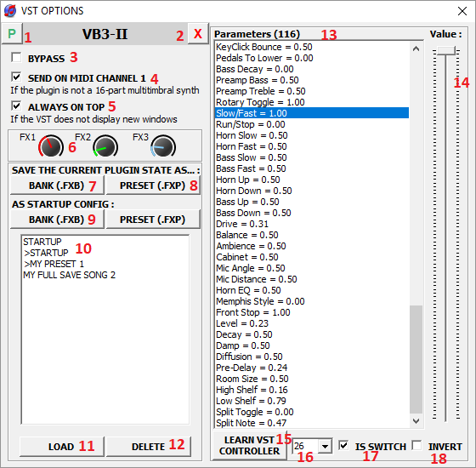476x468 pixels.
Task: Click the DELETE button
Action: [149, 447]
